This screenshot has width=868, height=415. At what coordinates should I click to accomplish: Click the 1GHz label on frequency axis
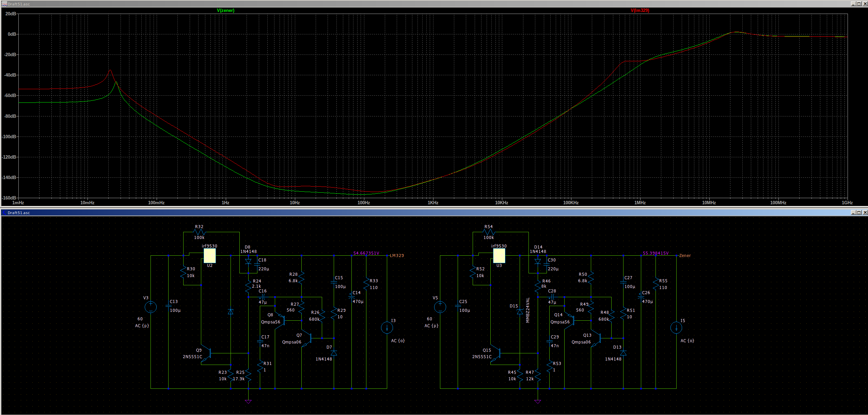coord(847,203)
